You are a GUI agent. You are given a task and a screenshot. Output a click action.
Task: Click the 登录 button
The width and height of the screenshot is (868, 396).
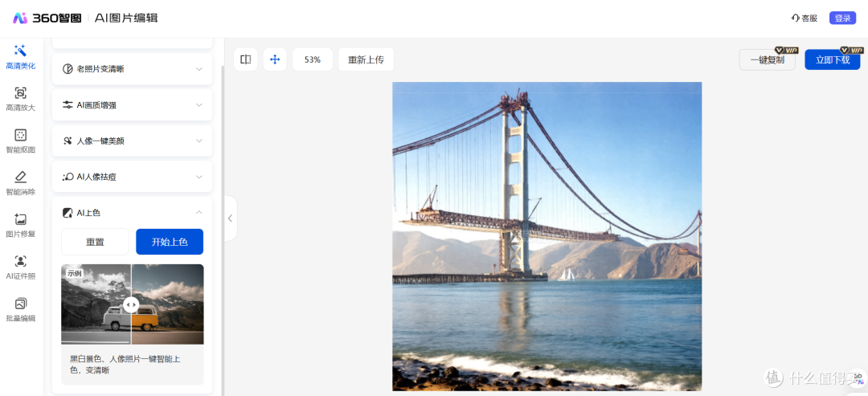[x=842, y=18]
